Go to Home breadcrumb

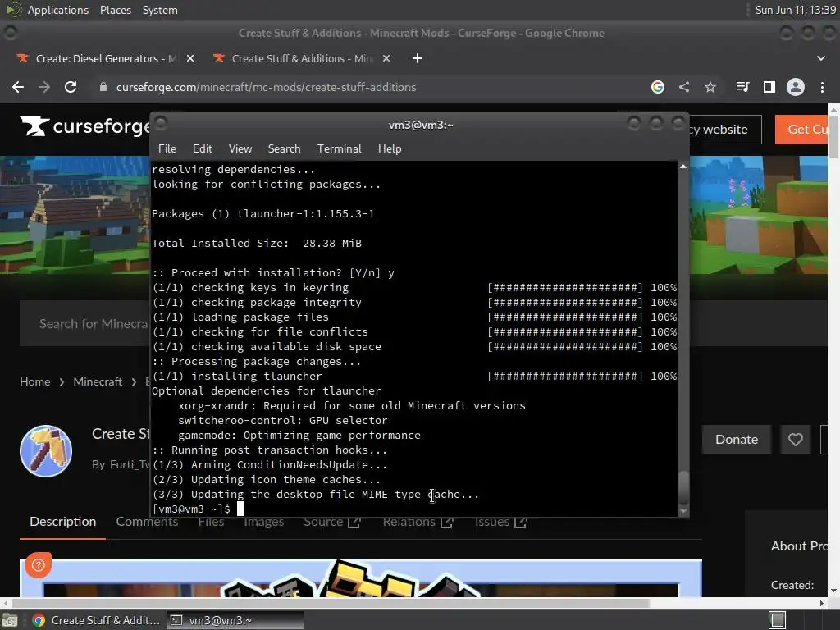tap(34, 382)
